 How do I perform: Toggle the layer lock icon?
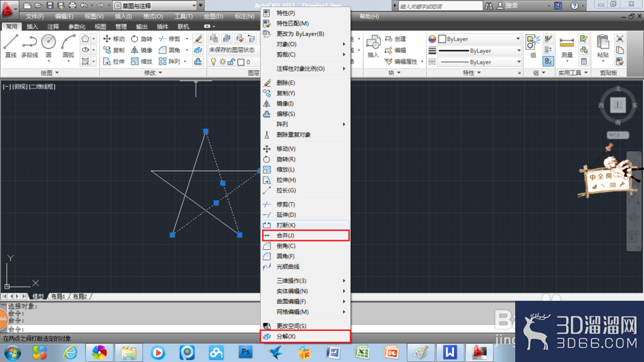(x=231, y=62)
